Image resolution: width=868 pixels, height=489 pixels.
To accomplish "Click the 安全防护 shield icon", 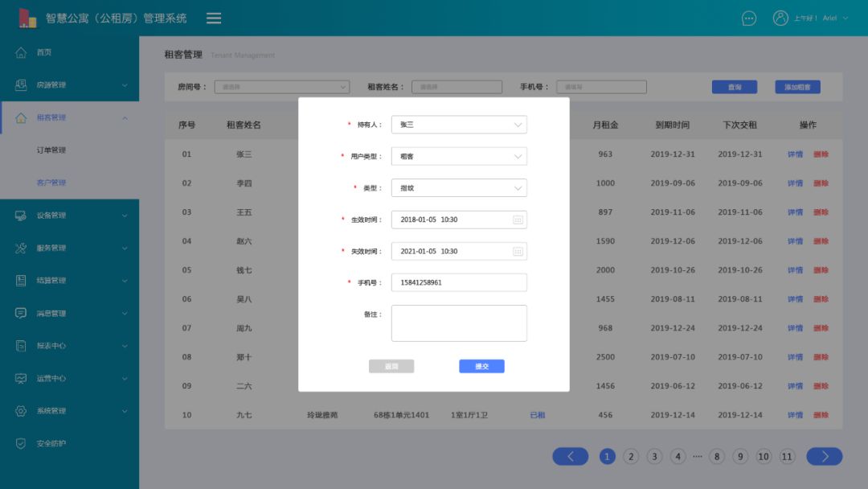I will coord(22,443).
